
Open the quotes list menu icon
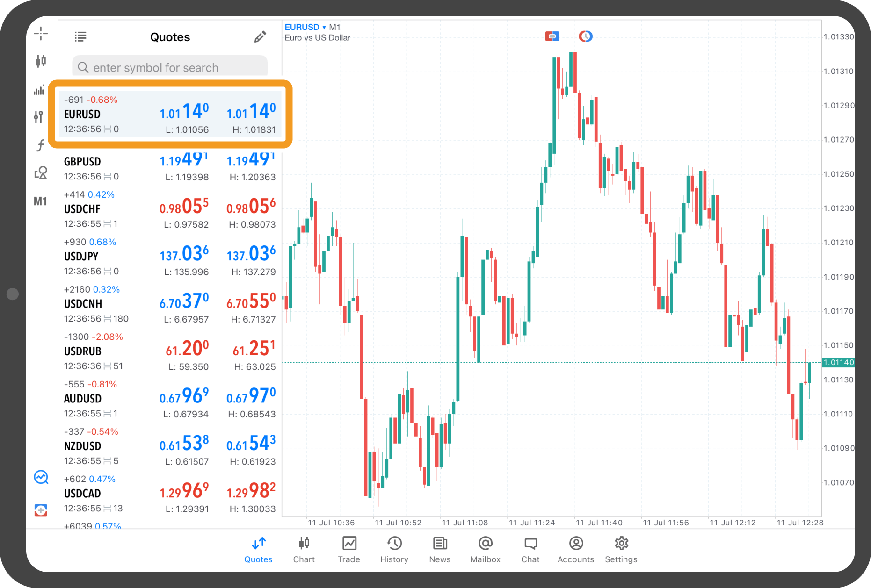pyautogui.click(x=80, y=36)
